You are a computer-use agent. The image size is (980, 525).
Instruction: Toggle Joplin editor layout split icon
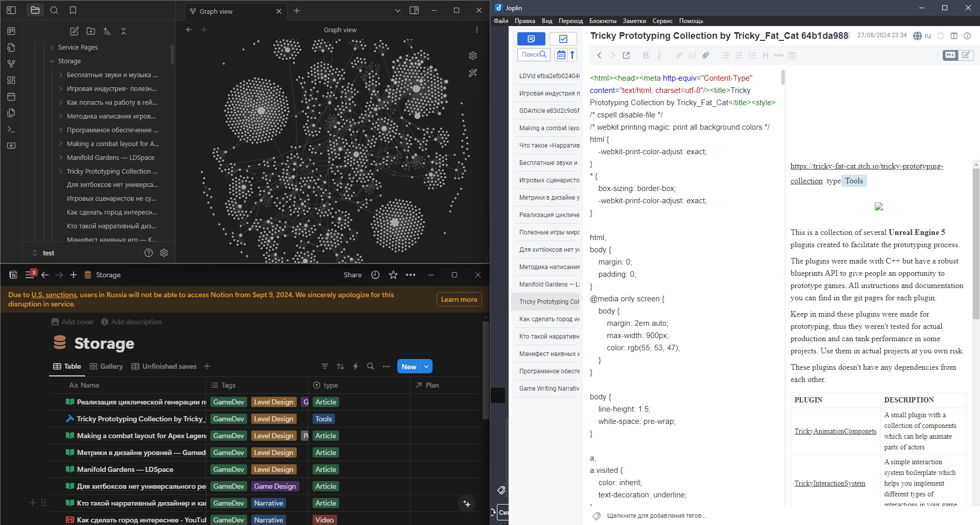pos(954,36)
